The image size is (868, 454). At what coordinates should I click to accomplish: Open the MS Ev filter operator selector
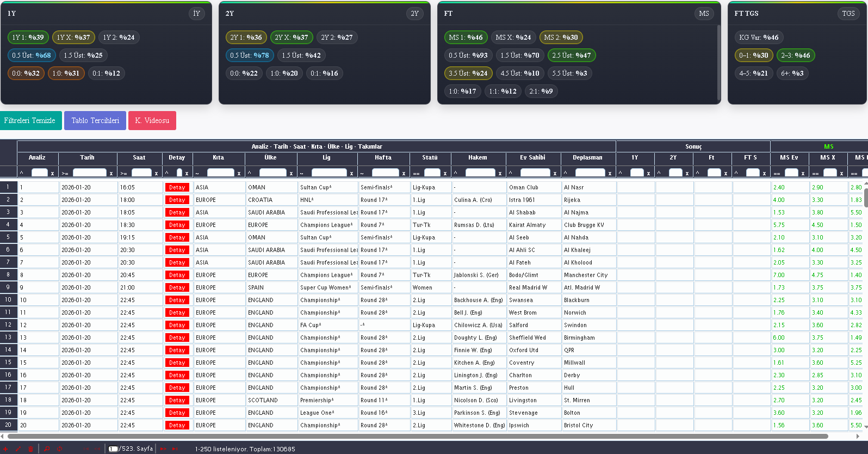tap(777, 173)
